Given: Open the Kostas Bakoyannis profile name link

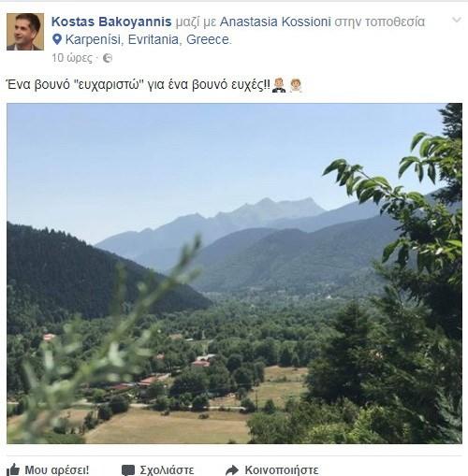Looking at the screenshot, I should [x=111, y=22].
